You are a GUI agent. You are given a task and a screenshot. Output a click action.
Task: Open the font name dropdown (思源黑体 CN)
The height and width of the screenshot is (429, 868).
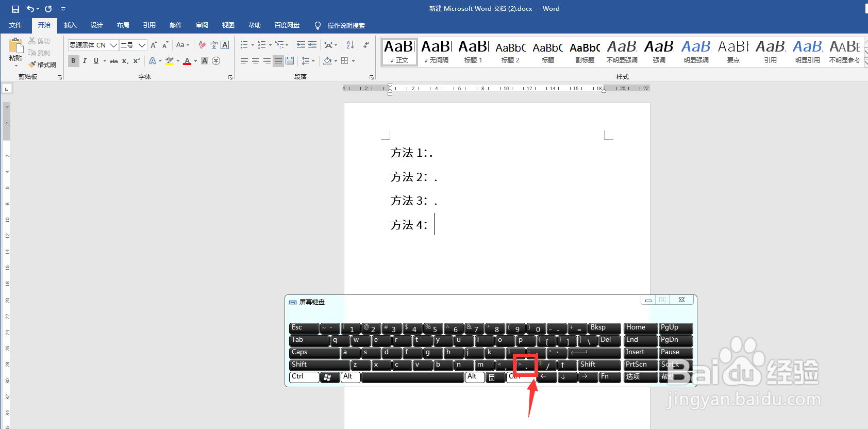pyautogui.click(x=113, y=45)
